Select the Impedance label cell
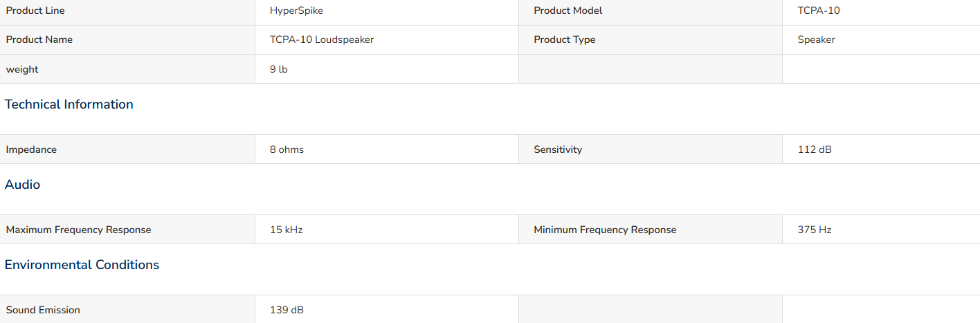Image resolution: width=980 pixels, height=323 pixels. pyautogui.click(x=127, y=149)
